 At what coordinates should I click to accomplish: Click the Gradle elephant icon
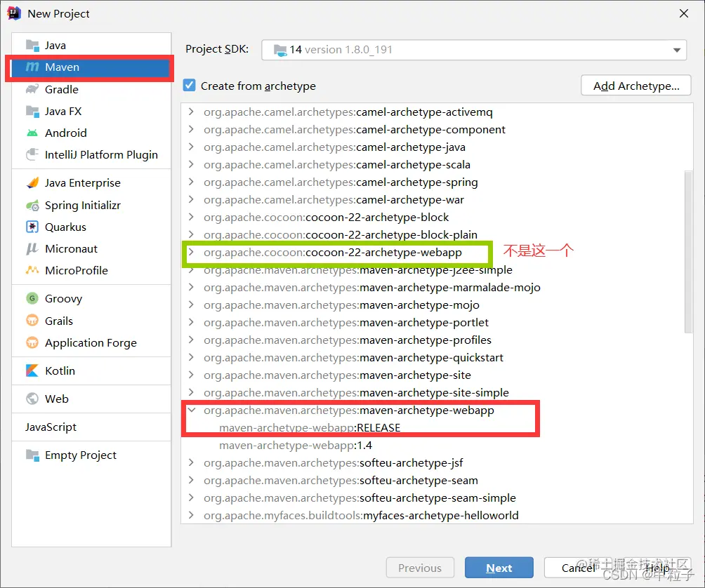click(32, 89)
